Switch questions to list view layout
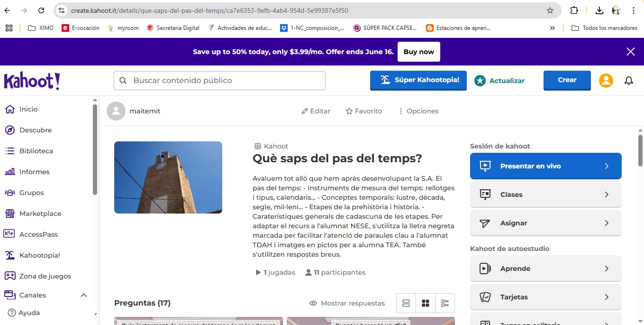 pyautogui.click(x=406, y=303)
